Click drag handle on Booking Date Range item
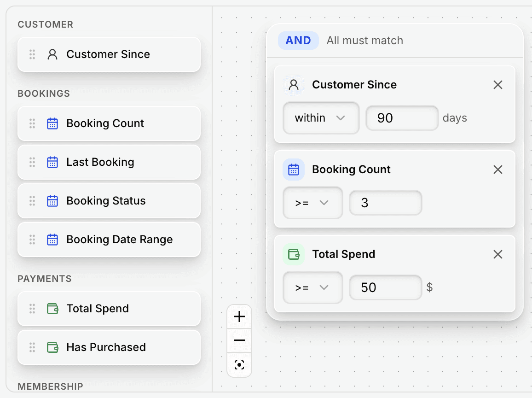The height and width of the screenshot is (398, 532). (x=32, y=240)
